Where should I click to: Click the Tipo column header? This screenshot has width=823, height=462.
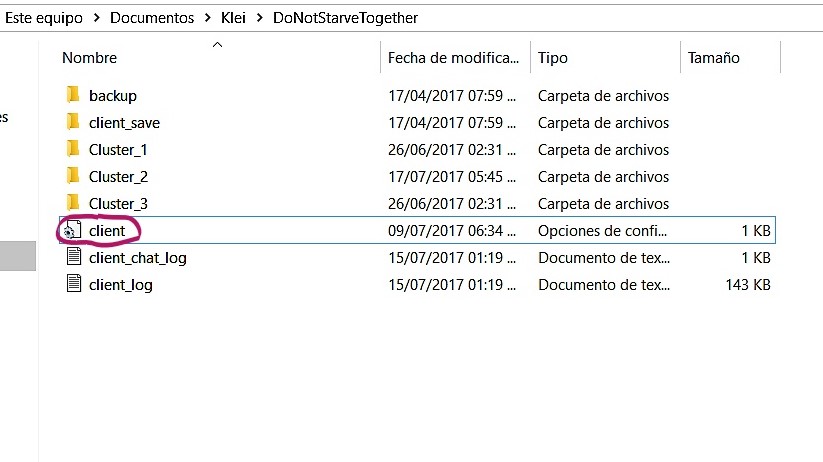pos(553,58)
